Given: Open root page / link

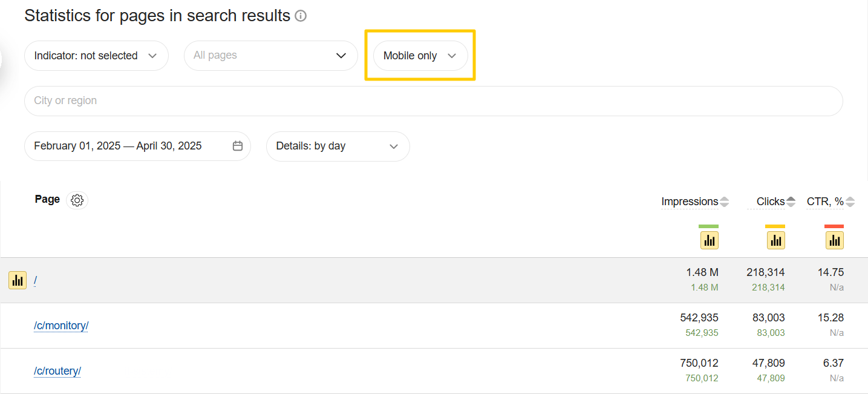Looking at the screenshot, I should coord(36,280).
